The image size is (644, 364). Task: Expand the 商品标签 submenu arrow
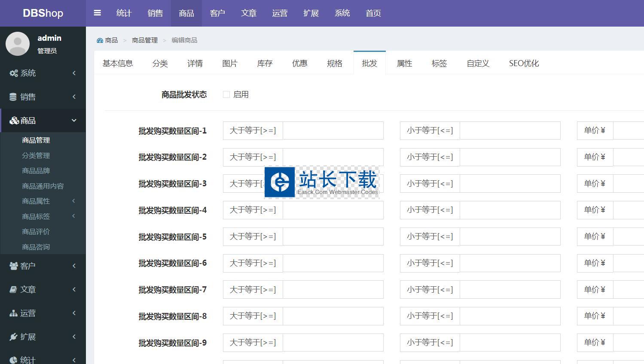tap(73, 216)
